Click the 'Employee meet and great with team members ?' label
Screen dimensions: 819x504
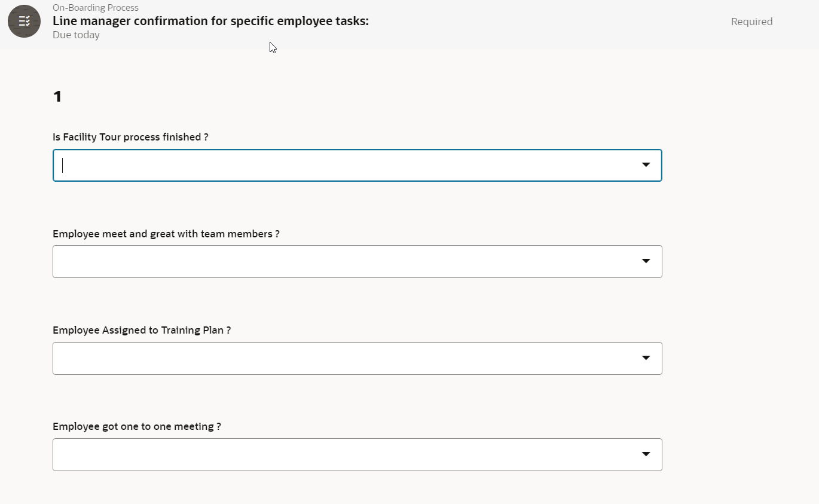point(166,234)
